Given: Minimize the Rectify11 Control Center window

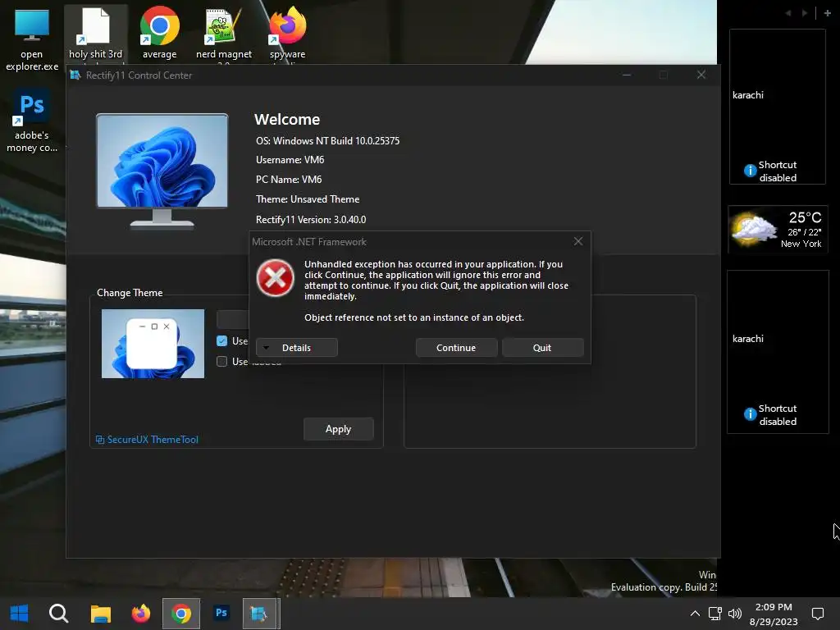Looking at the screenshot, I should point(626,75).
